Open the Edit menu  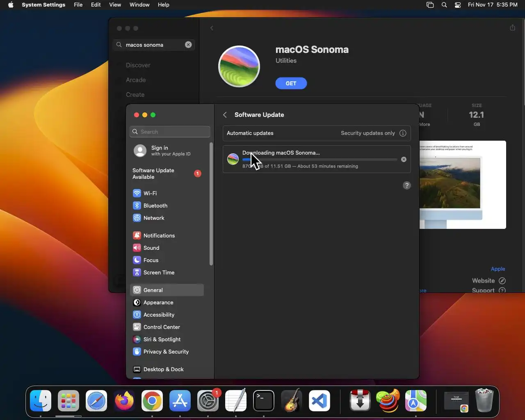96,5
